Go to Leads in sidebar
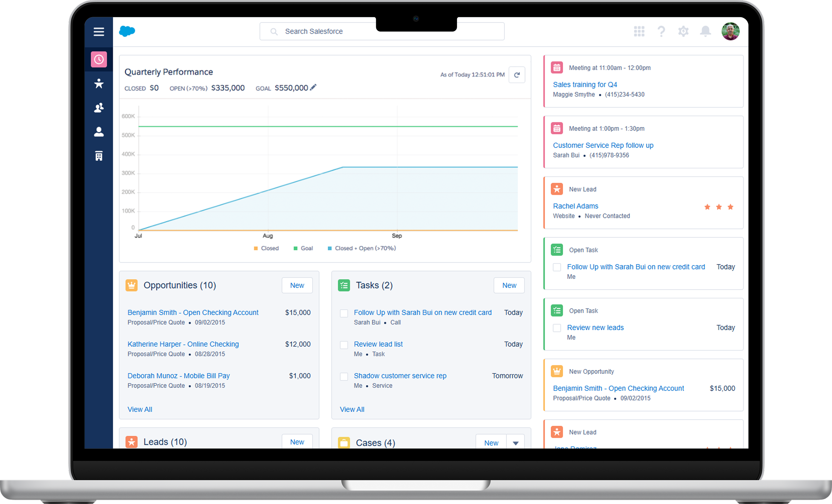This screenshot has height=504, width=832. pyautogui.click(x=99, y=83)
